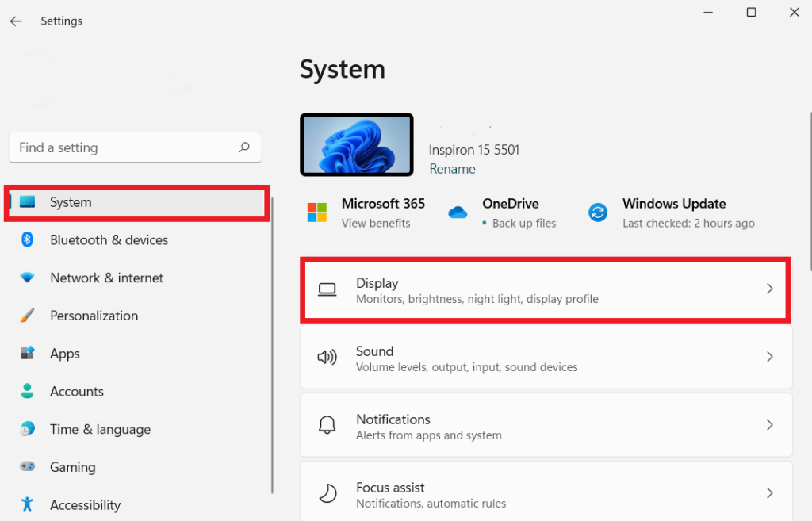Open Accounts via its sidebar icon

pos(28,391)
